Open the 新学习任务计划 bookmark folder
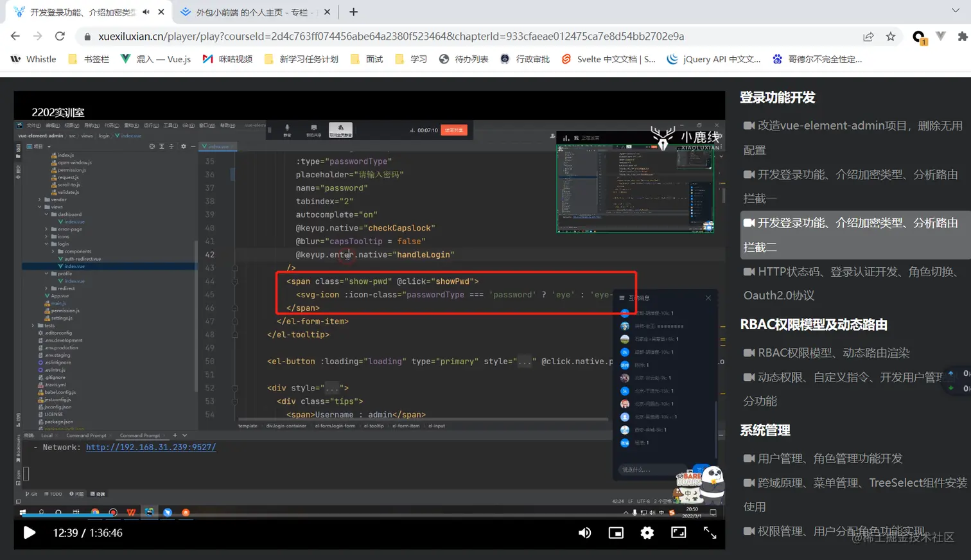The height and width of the screenshot is (560, 971). [301, 59]
